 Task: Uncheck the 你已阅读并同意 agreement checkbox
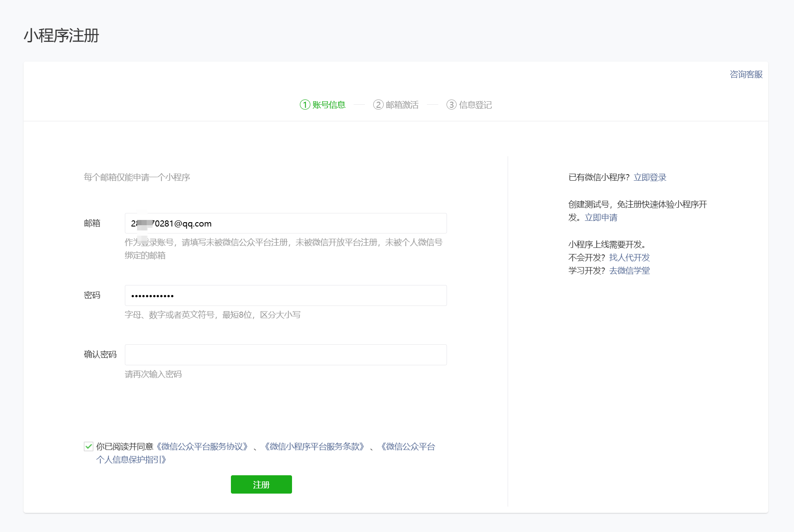(89, 446)
